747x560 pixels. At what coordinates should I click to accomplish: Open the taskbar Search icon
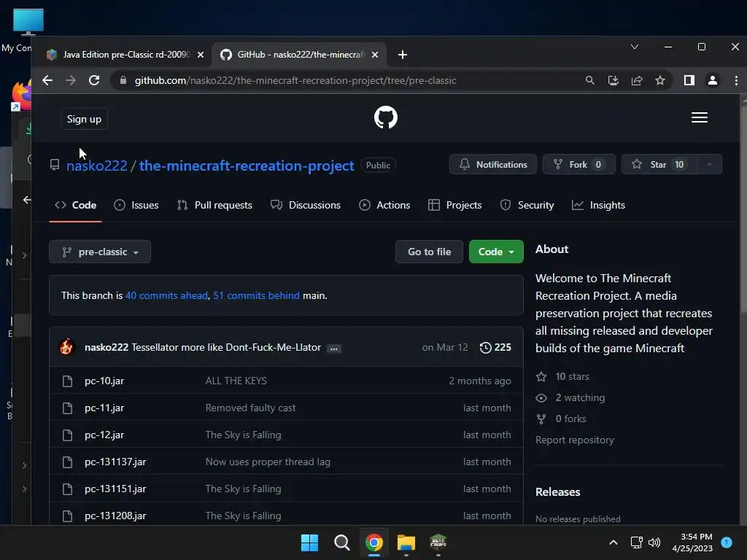point(341,542)
